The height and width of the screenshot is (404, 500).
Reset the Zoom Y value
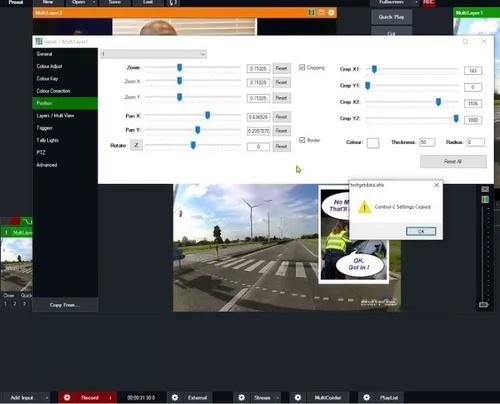tap(282, 98)
